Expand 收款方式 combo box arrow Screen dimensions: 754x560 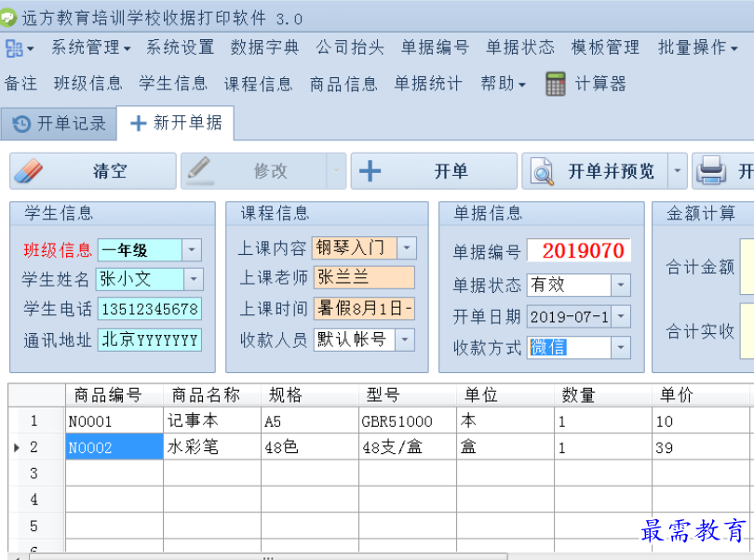click(621, 348)
